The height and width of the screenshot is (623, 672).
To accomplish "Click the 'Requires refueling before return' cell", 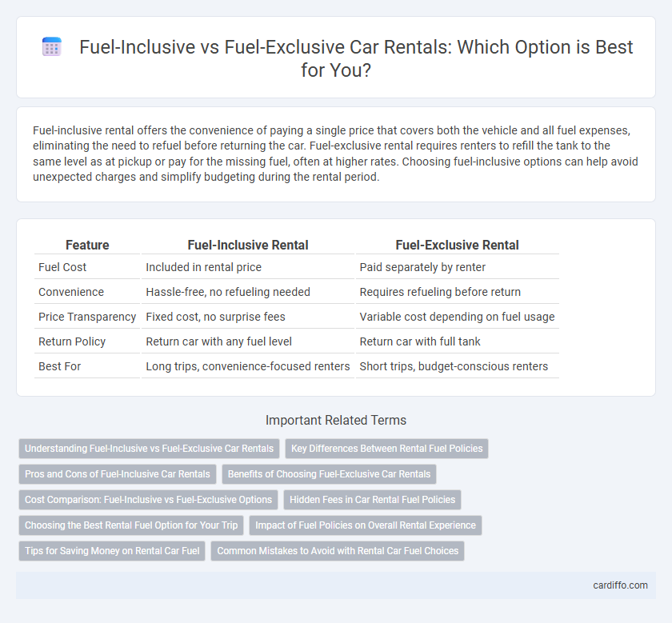I will [457, 292].
